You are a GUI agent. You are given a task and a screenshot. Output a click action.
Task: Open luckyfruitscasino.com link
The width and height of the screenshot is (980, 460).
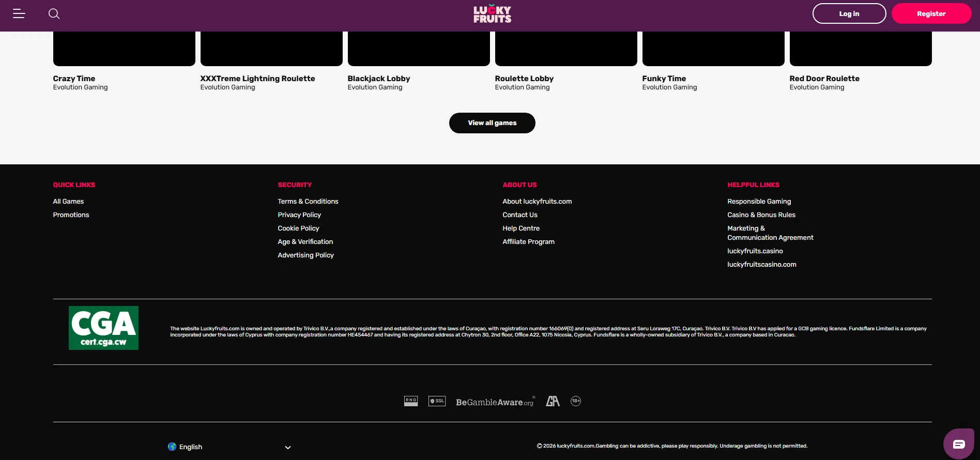pos(762,265)
